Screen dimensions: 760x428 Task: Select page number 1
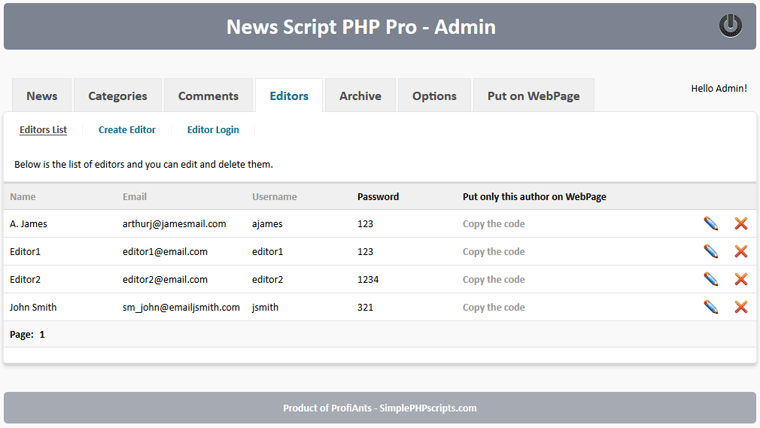coord(42,334)
